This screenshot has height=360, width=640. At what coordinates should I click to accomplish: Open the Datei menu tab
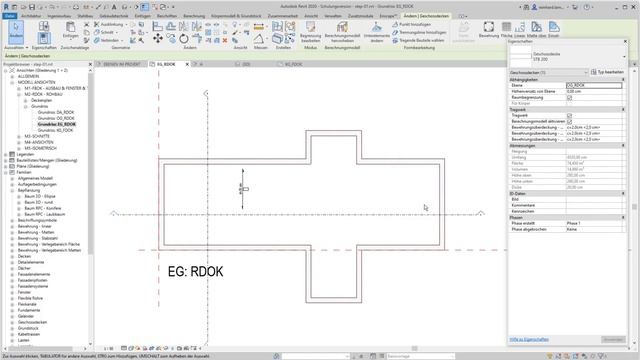tap(9, 16)
